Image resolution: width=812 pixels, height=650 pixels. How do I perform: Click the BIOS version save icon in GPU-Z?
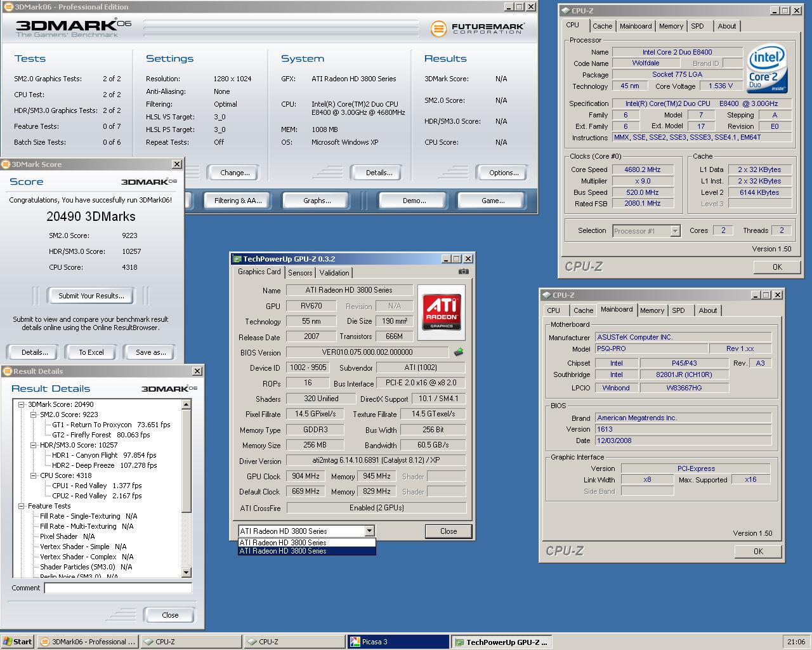(458, 352)
